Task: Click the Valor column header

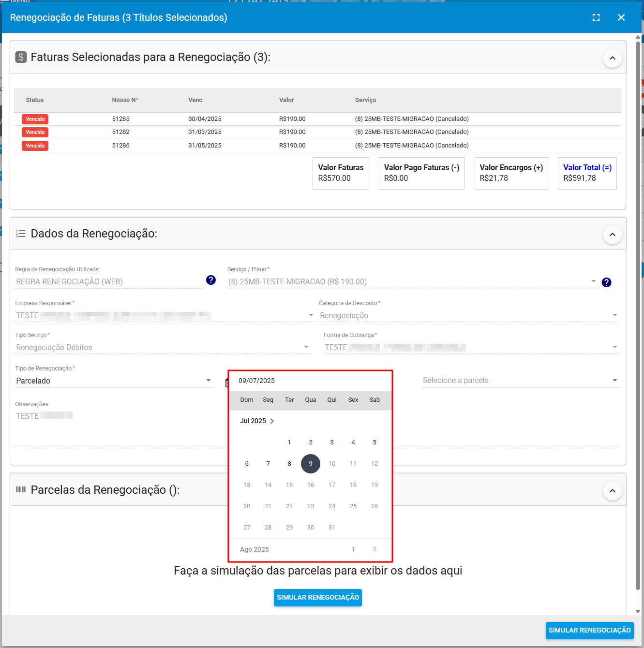Action: coord(286,100)
